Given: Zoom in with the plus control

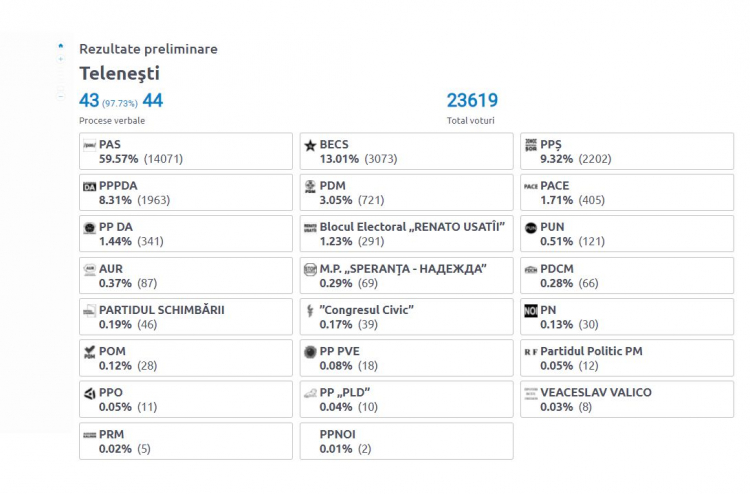Looking at the screenshot, I should pyautogui.click(x=61, y=59).
